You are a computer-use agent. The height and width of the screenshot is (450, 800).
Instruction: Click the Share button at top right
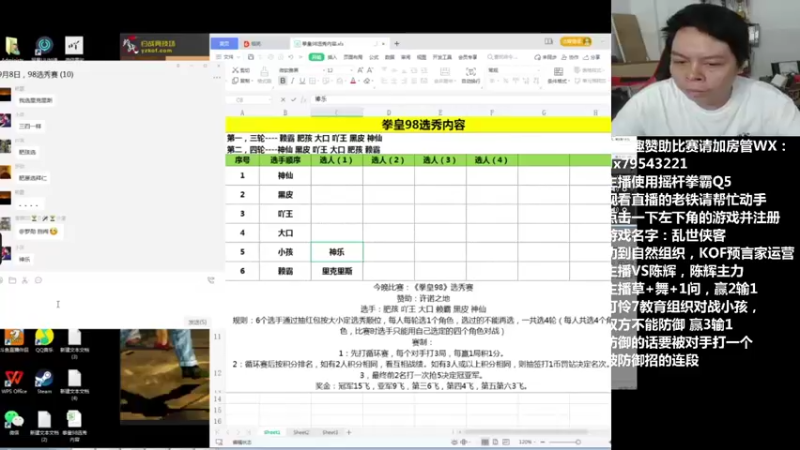coord(592,57)
